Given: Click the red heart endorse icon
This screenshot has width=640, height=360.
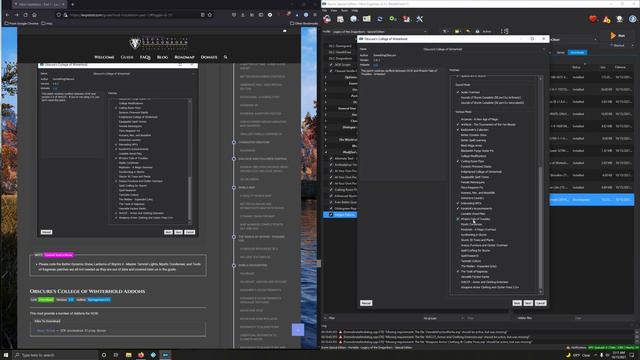Looking at the screenshot, I should point(593,19).
